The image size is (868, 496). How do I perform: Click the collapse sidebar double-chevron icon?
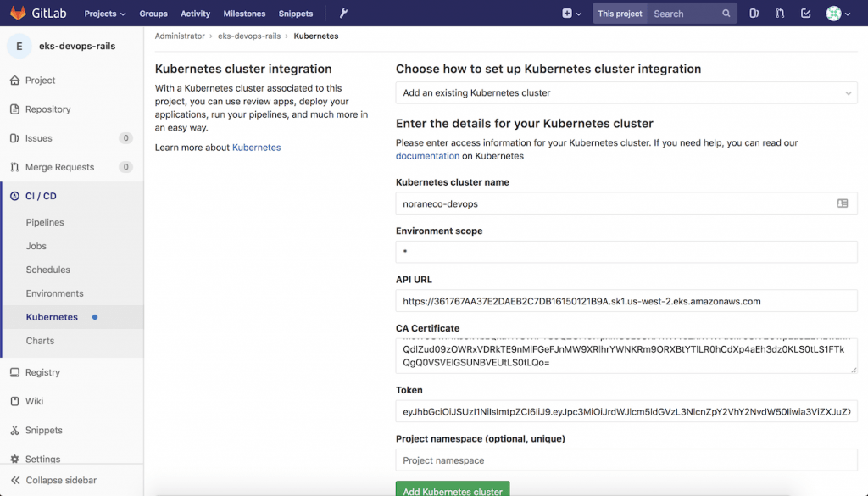(x=15, y=480)
